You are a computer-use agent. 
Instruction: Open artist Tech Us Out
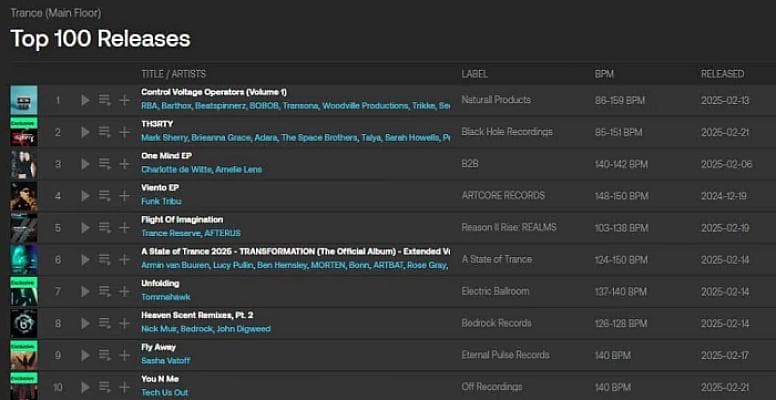click(x=164, y=393)
